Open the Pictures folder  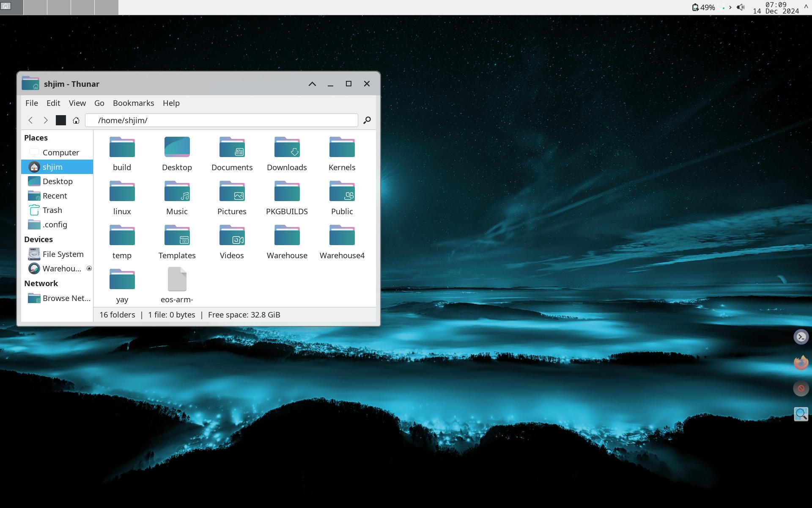click(232, 198)
